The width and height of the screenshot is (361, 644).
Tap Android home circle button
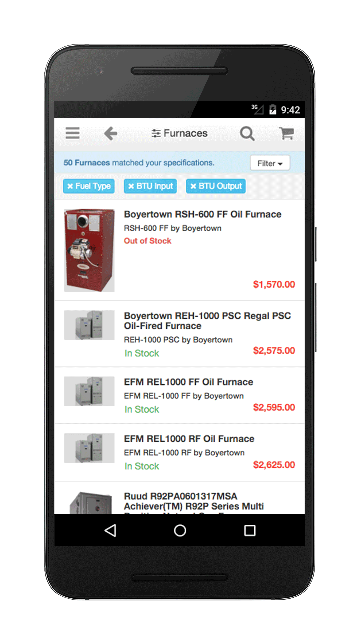(180, 530)
